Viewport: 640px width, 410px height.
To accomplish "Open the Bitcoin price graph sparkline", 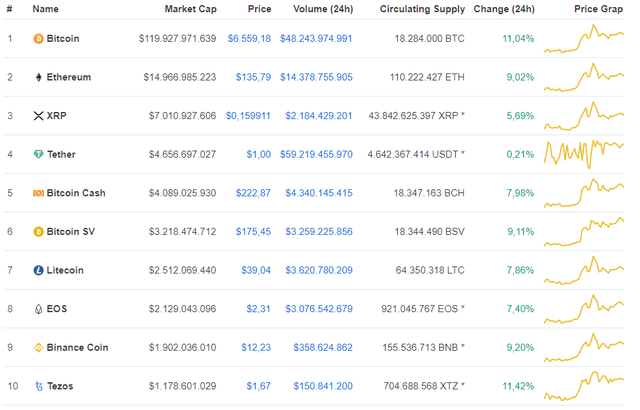I will (584, 39).
